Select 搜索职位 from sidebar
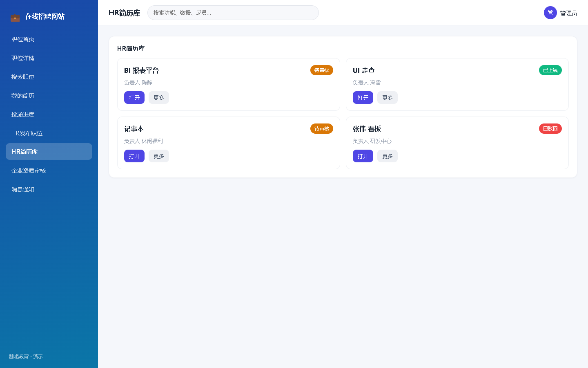588x368 pixels. [49, 77]
